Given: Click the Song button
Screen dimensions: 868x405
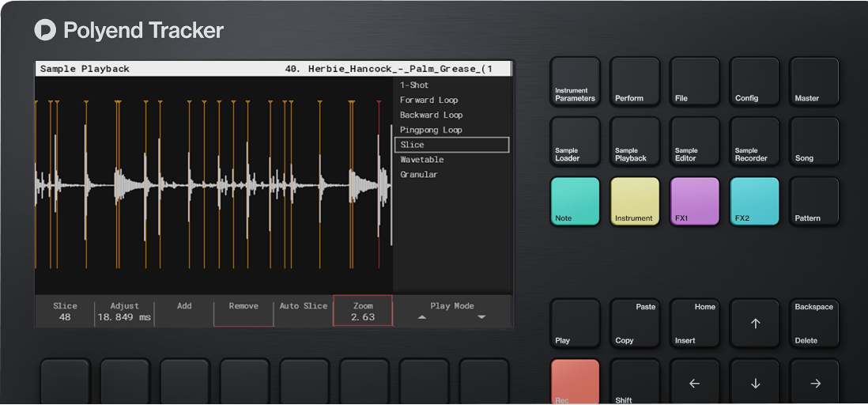Looking at the screenshot, I should point(814,142).
